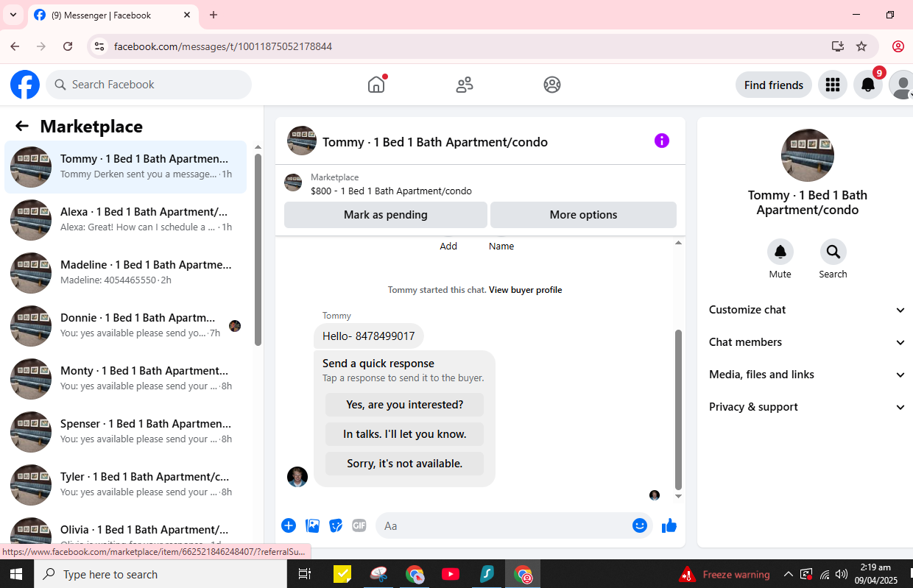Send a thumbs-up like

(669, 525)
